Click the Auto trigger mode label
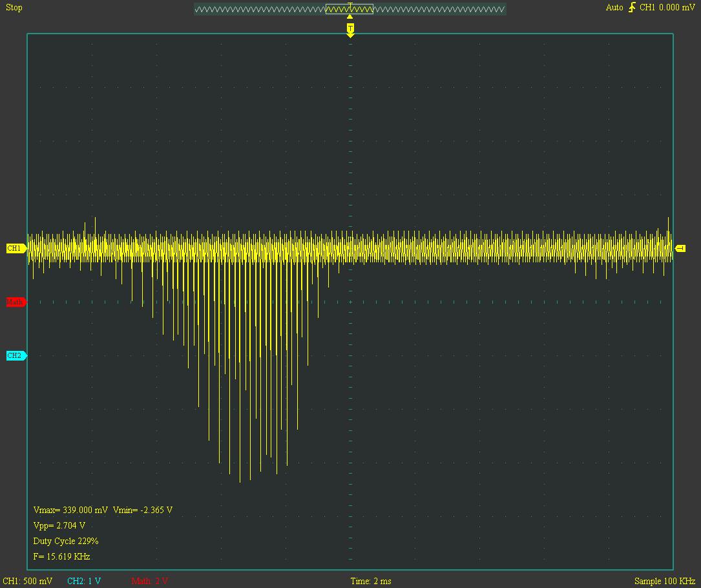This screenshot has width=701, height=588. pos(614,7)
